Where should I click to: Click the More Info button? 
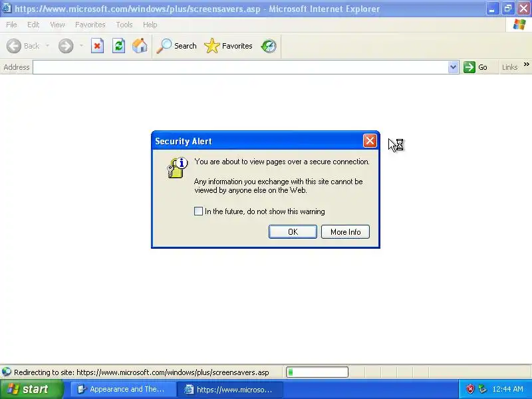[x=345, y=231]
